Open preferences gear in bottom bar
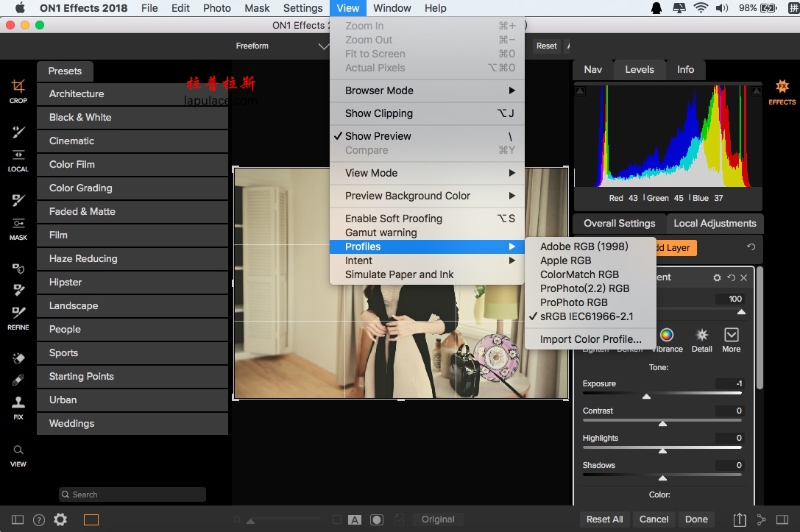 pyautogui.click(x=60, y=519)
